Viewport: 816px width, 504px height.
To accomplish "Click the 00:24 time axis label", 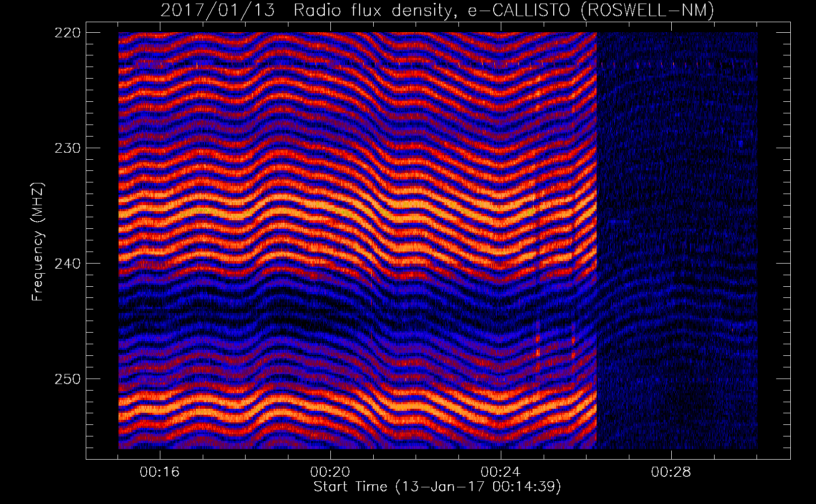I will click(x=501, y=472).
